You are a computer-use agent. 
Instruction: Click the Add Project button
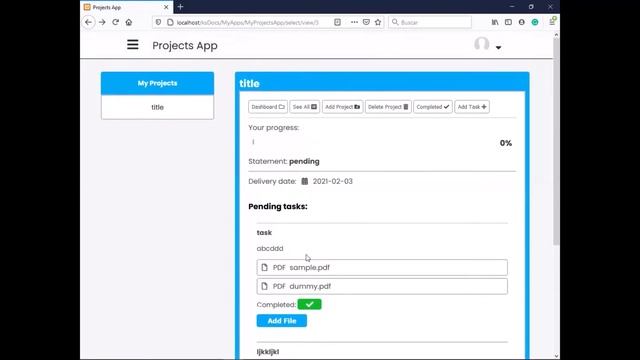pos(342,107)
